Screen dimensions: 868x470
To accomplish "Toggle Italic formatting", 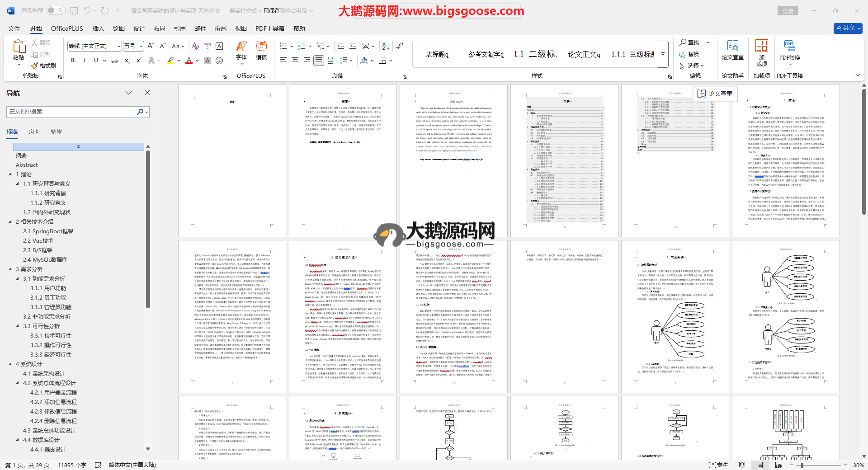I will click(84, 61).
